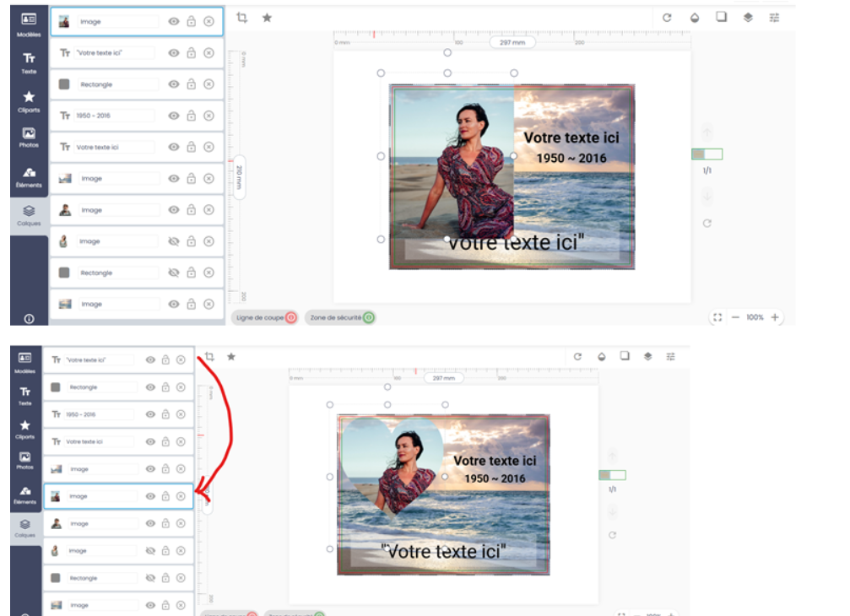Click the plus button next to 100% zoom
This screenshot has height=616, width=850.
(x=775, y=317)
